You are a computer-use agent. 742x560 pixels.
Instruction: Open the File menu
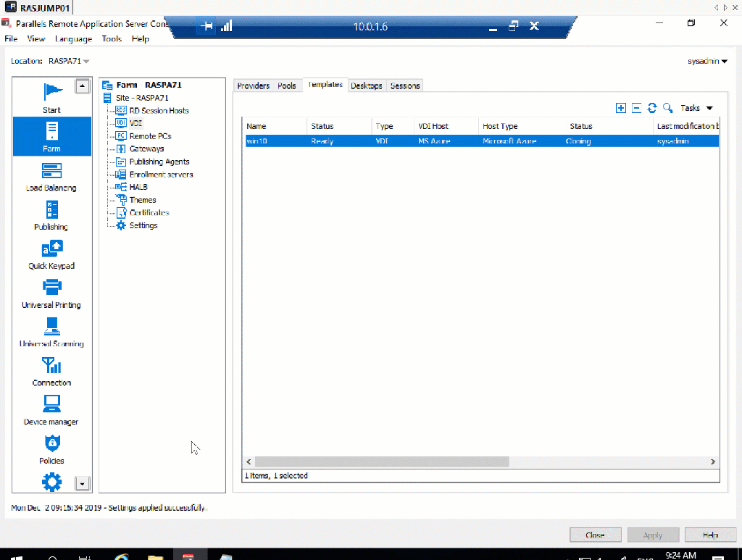(11, 39)
